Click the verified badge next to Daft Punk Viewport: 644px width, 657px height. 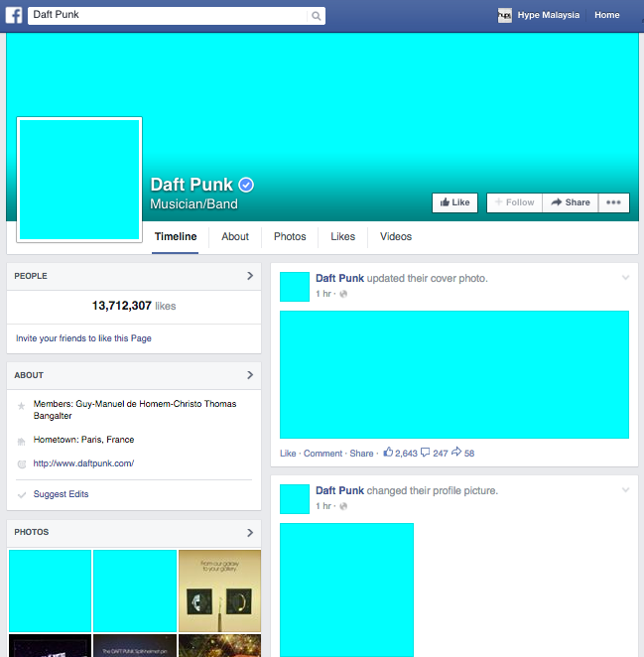click(247, 185)
